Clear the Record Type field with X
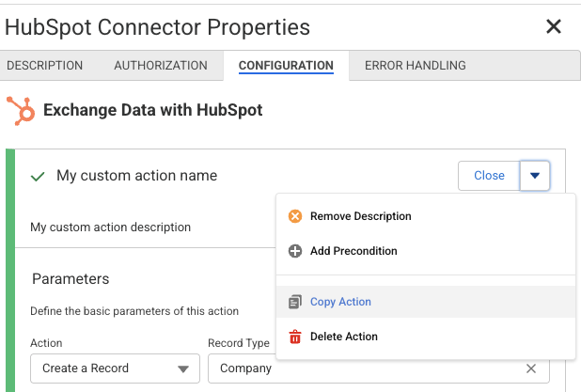This screenshot has height=392, width=581. click(531, 368)
